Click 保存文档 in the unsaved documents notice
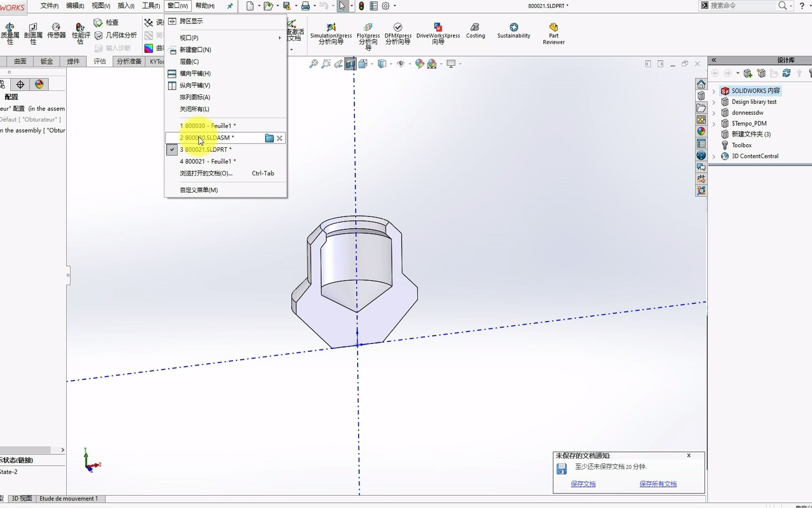The image size is (812, 508). [x=583, y=484]
